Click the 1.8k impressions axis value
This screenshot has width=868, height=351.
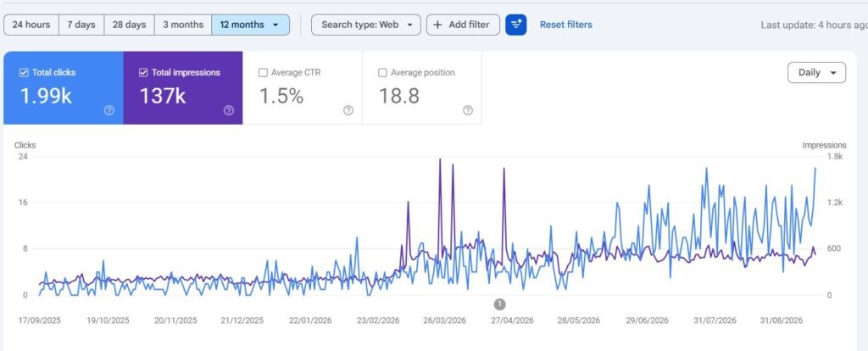(x=835, y=157)
